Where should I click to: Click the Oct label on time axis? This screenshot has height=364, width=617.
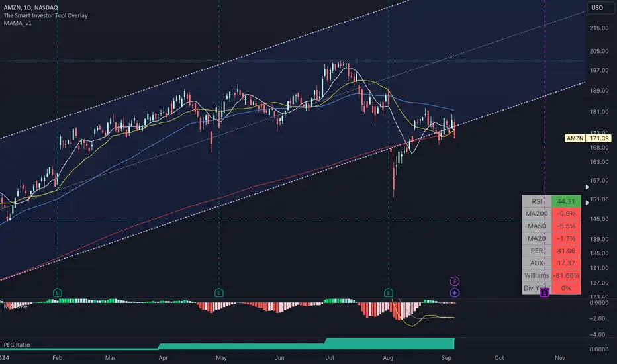click(499, 357)
